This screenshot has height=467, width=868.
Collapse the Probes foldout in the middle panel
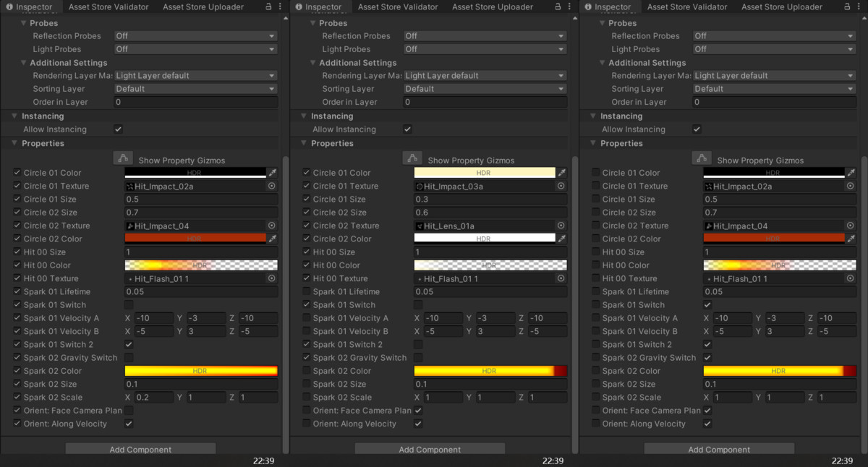(x=313, y=23)
